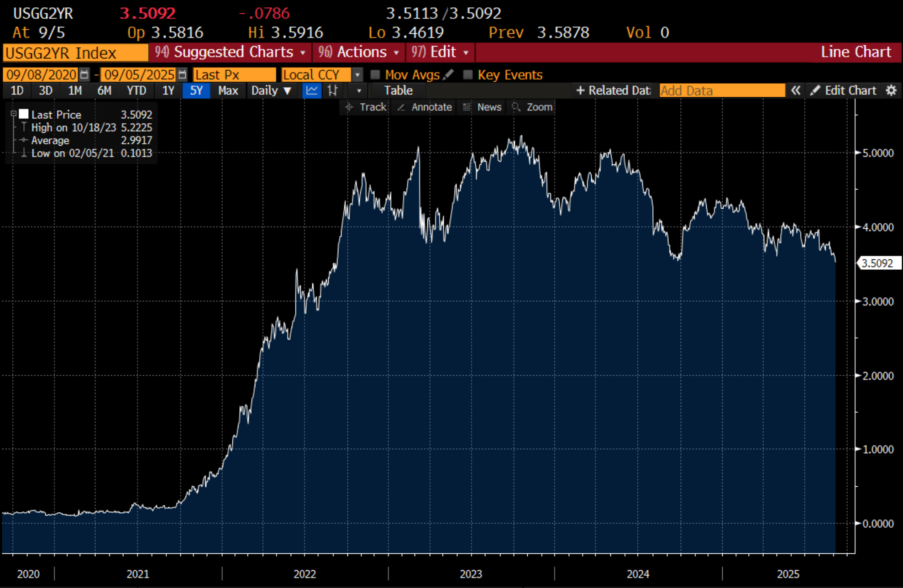Select the 1Y time range tab
The width and height of the screenshot is (903, 588).
pyautogui.click(x=168, y=90)
